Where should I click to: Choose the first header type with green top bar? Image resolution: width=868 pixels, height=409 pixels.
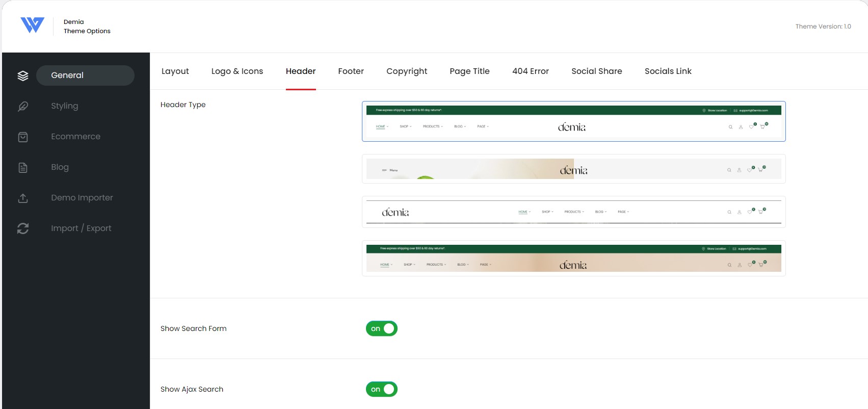click(x=574, y=121)
